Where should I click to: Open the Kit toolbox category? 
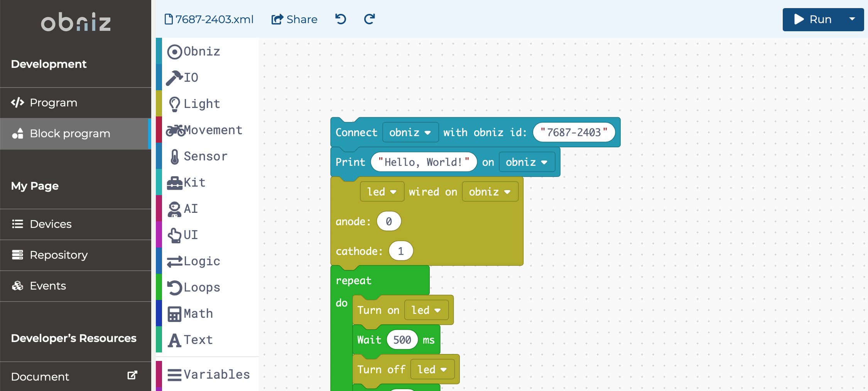click(175, 183)
